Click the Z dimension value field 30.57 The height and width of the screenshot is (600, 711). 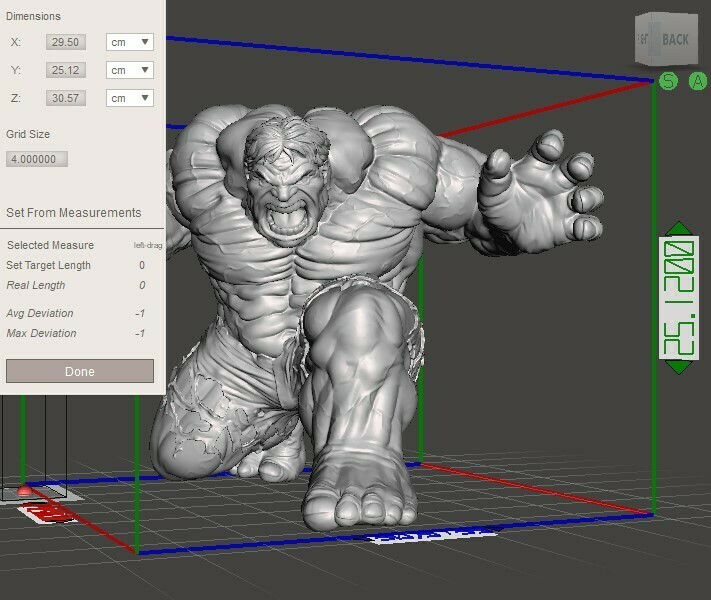[67, 98]
